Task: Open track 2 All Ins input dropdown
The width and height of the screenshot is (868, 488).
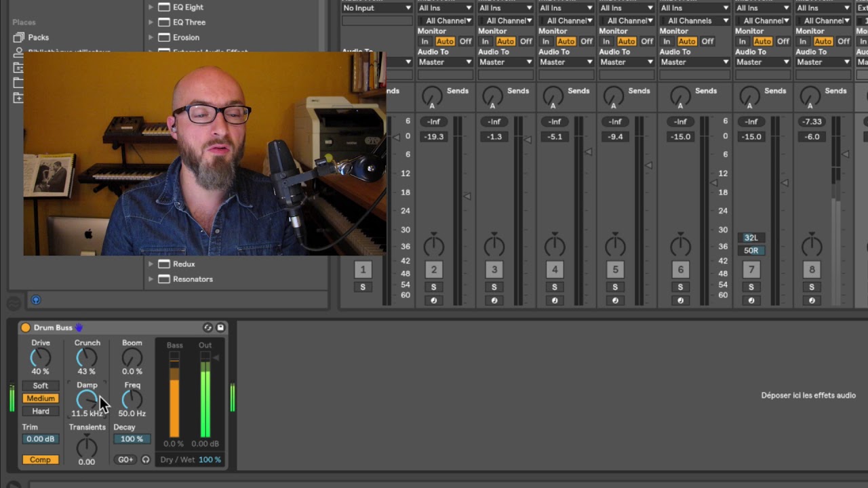Action: click(x=445, y=7)
